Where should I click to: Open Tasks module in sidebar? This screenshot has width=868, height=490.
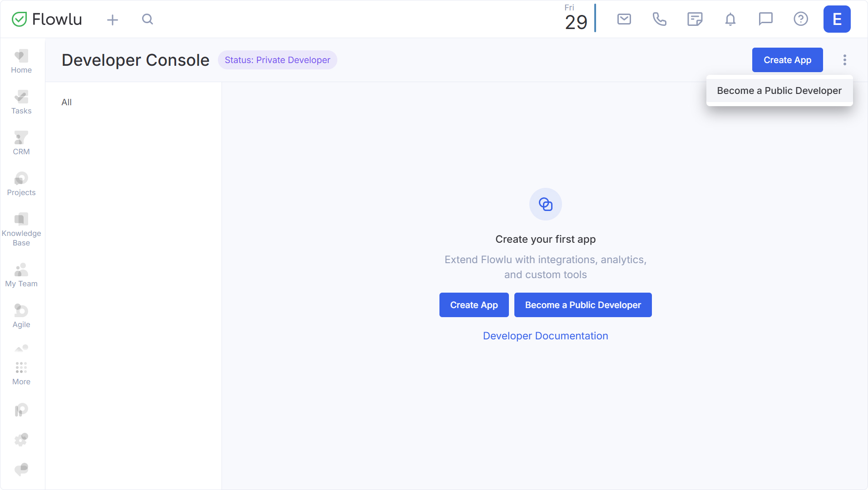pyautogui.click(x=21, y=103)
